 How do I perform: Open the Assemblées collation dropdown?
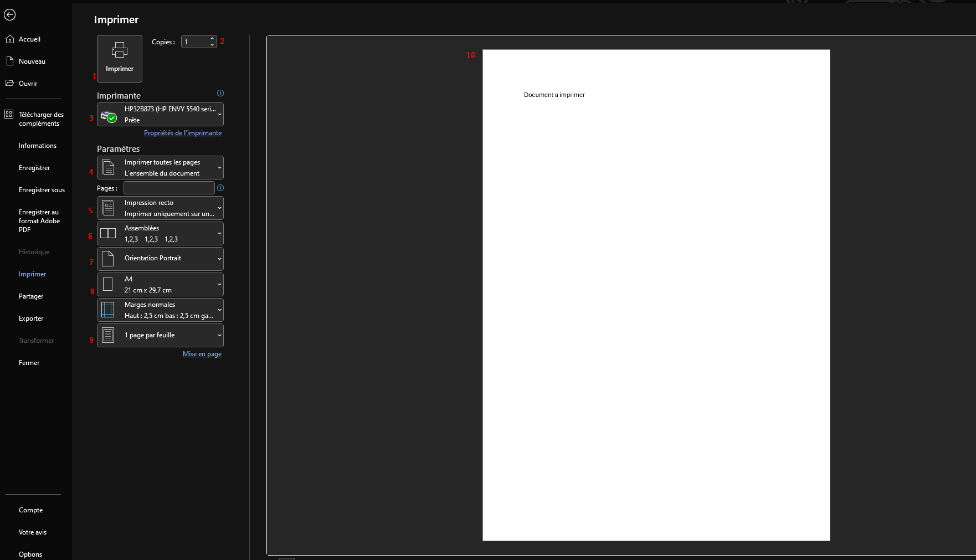[219, 233]
